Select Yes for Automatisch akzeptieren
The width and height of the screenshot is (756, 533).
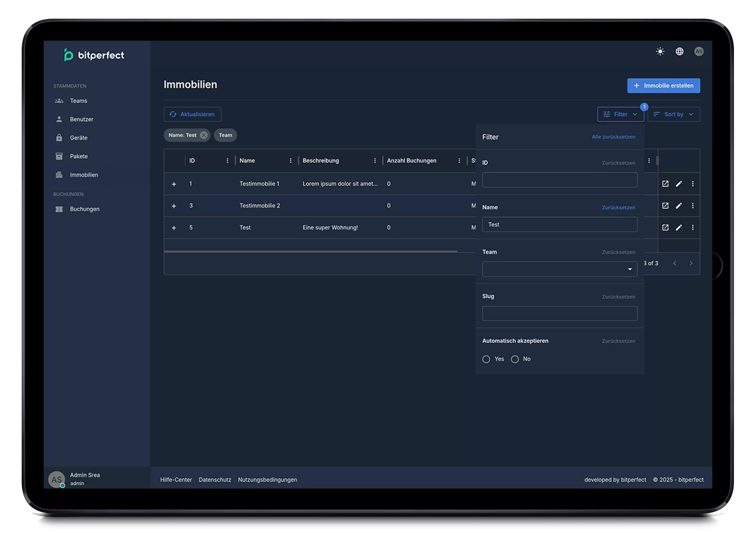coord(486,359)
